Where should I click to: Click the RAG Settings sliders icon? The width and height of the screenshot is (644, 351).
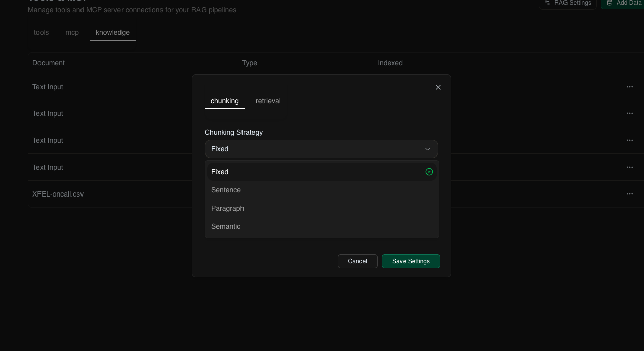point(547,3)
